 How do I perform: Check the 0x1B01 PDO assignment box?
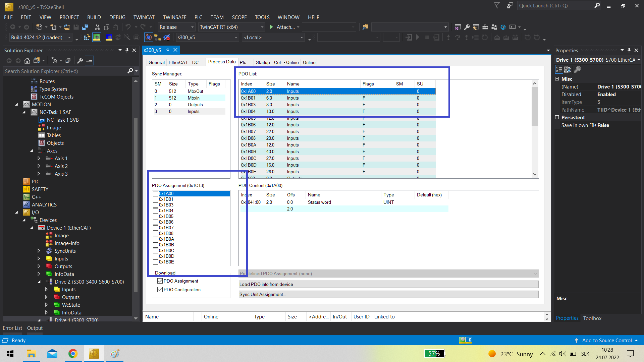pos(156,199)
